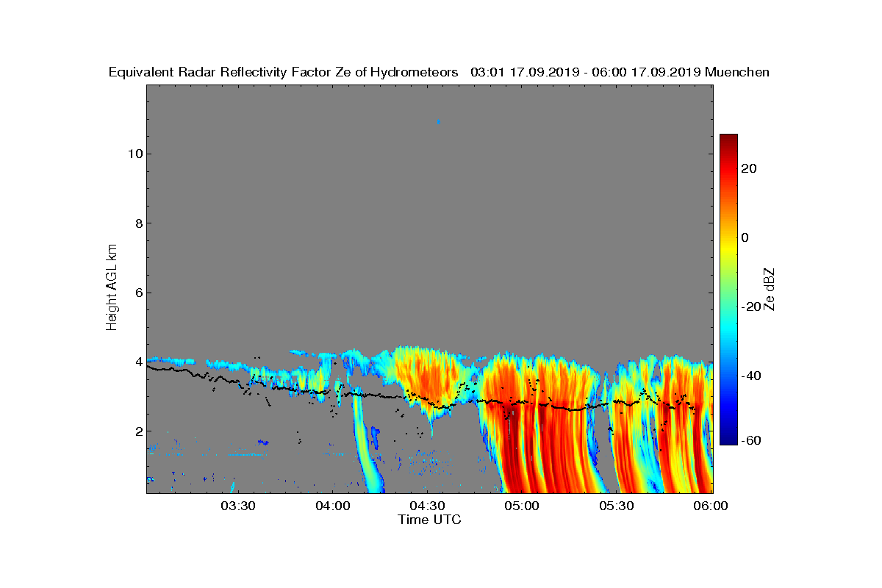
Task: Click the dark blue bottom of colorbar
Action: pos(728,438)
